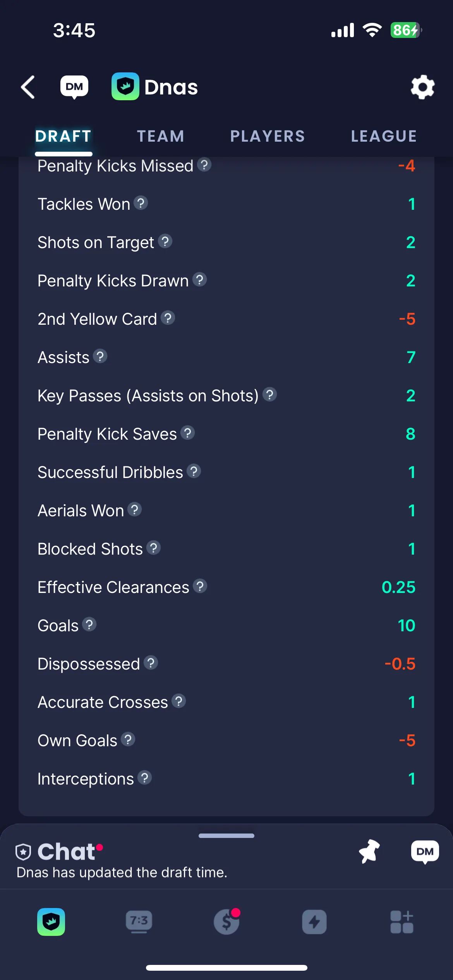Expand the Chat panel handle
This screenshot has height=980, width=453.
click(226, 835)
